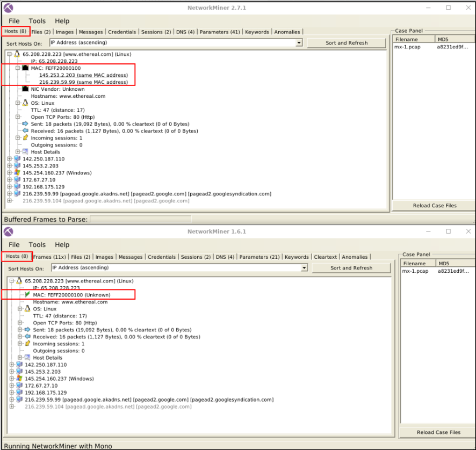Click computer icon for 142.250.187.110 in NetworkMiner 1.6.1
The image size is (476, 450).
tap(19, 365)
